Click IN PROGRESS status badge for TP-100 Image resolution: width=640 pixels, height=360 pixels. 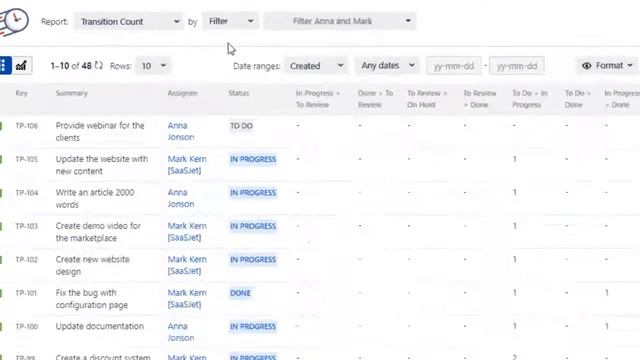click(x=253, y=327)
